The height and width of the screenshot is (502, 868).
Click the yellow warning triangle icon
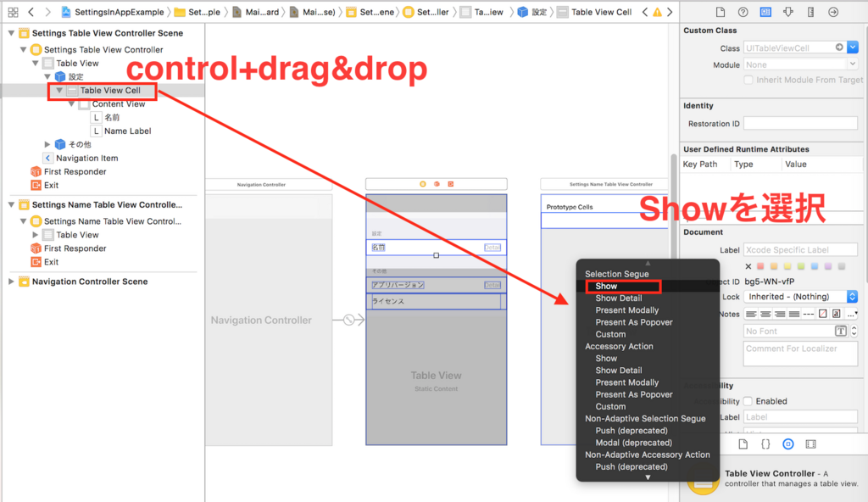point(657,12)
